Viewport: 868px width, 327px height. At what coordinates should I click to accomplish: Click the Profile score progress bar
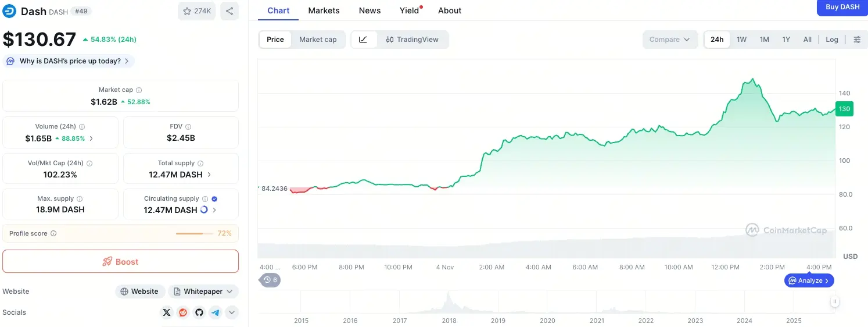tap(195, 233)
